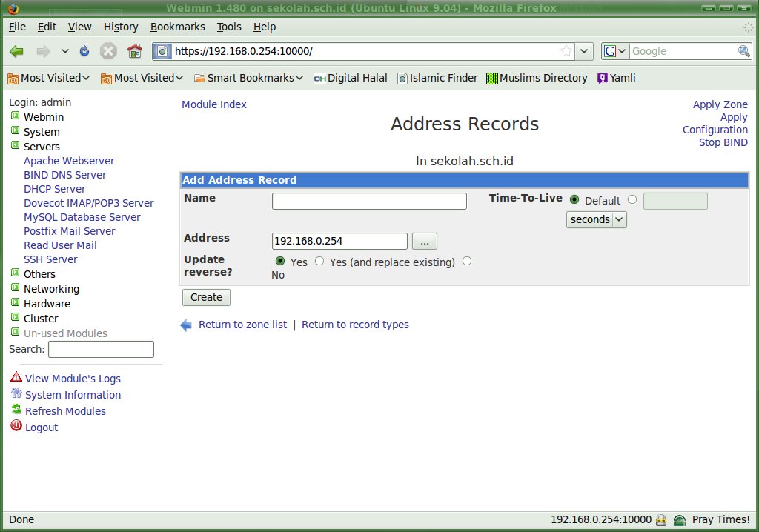Open the Tools menu
Screen dimensions: 759x532
(x=229, y=27)
